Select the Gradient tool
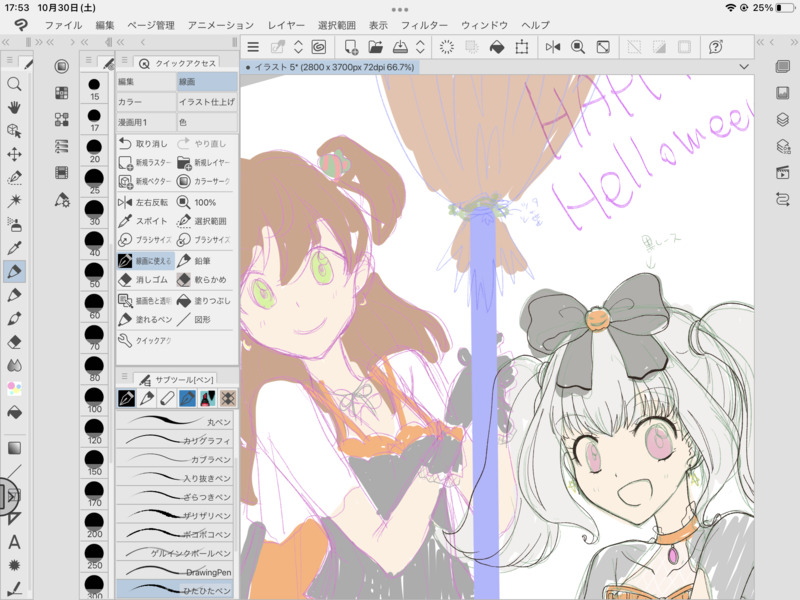800x600 pixels. pyautogui.click(x=14, y=448)
